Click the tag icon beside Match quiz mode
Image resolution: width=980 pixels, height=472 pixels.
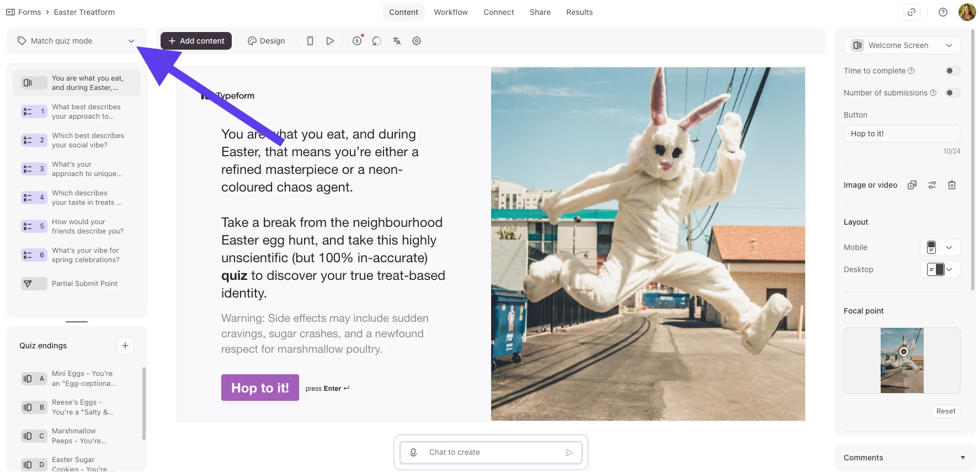pyautogui.click(x=22, y=41)
